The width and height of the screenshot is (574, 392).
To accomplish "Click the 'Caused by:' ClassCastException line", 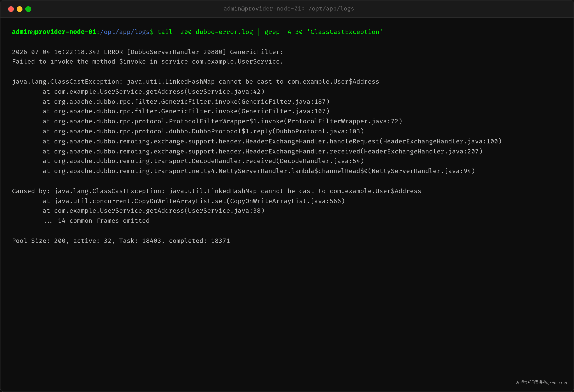I will point(217,191).
